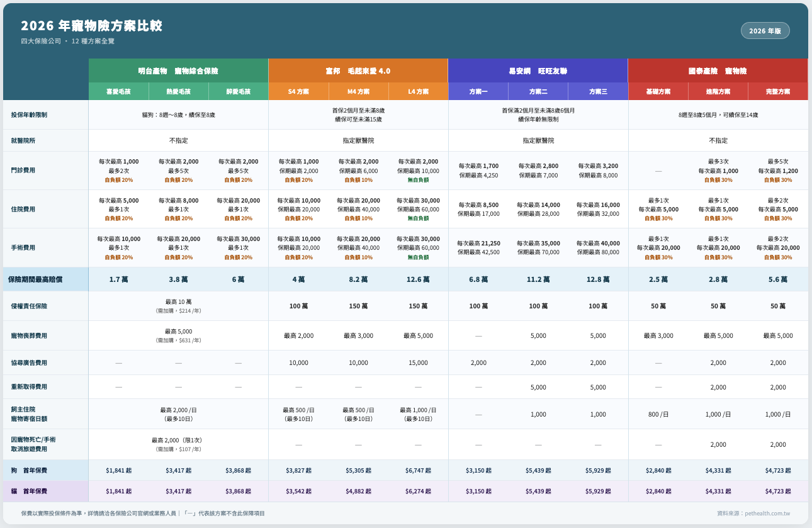Click the 易安網 旺旺友聯 column header

pos(538,71)
